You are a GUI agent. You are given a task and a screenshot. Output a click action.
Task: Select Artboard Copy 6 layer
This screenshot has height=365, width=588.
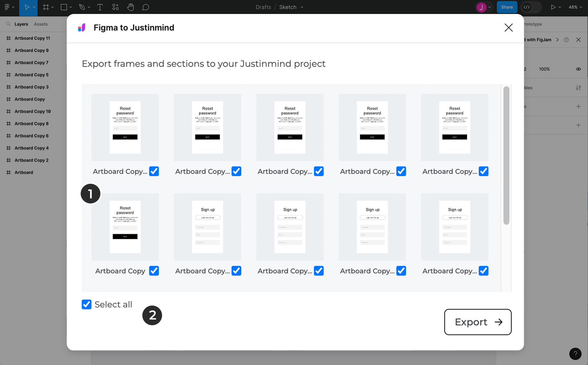click(32, 136)
